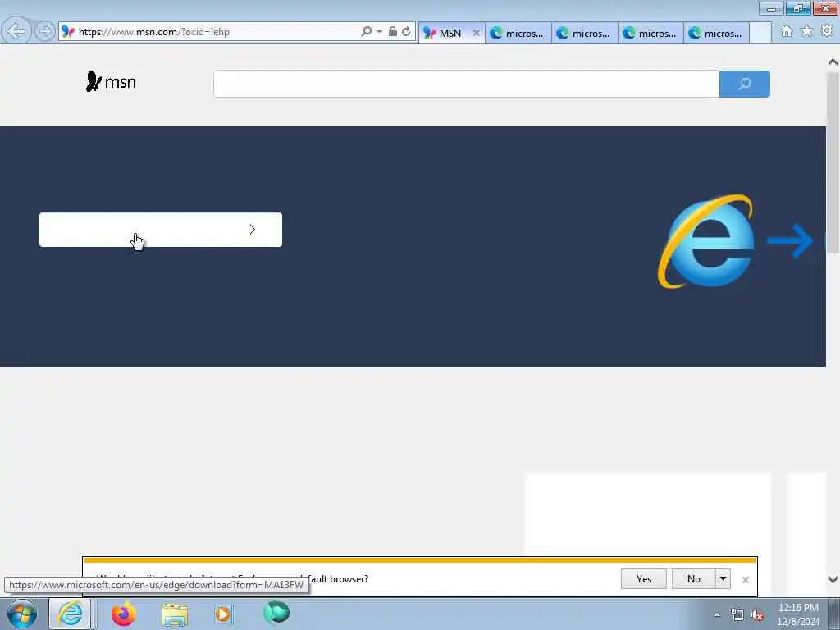
Task: Click the white Edge download banner button
Action: [161, 230]
